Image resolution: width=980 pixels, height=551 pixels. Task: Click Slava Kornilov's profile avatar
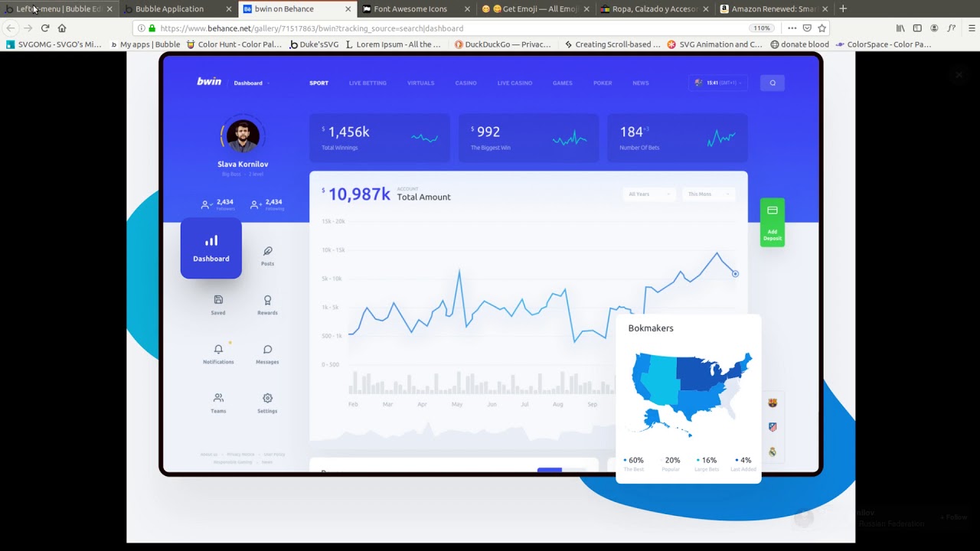click(243, 136)
